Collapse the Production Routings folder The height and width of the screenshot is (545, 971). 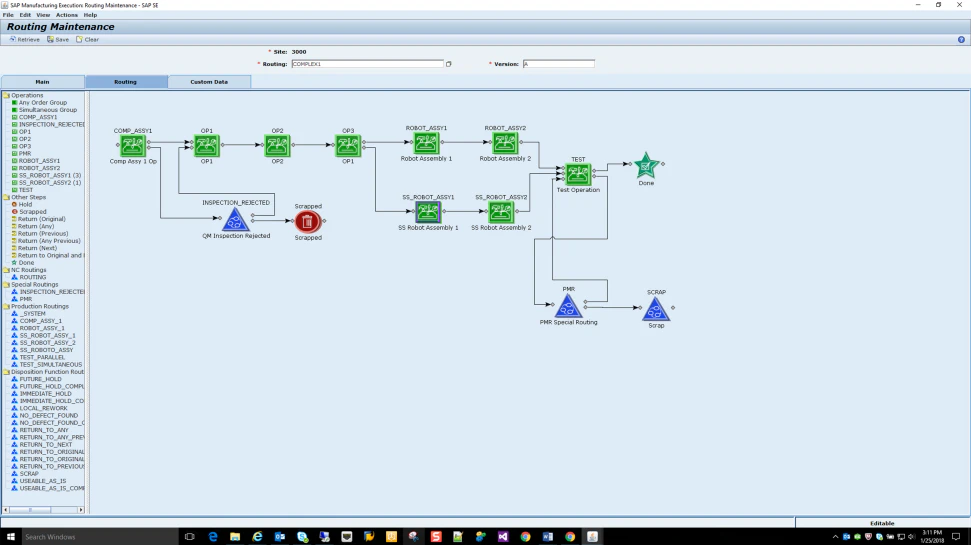[6, 306]
